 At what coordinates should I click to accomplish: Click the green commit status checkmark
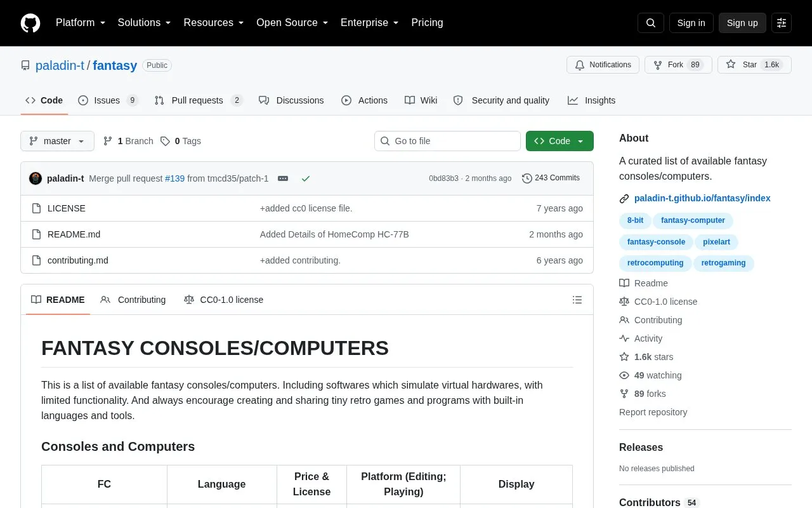coord(306,178)
